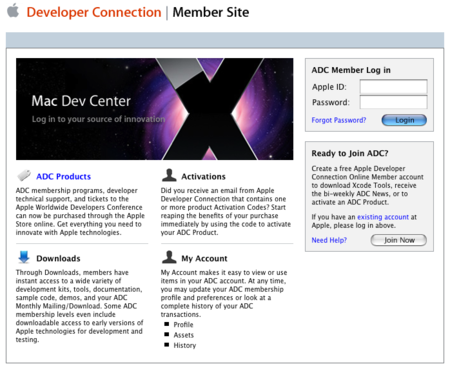Screen dimensions: 450x373
Task: Click the Password: label
Action: tap(331, 102)
